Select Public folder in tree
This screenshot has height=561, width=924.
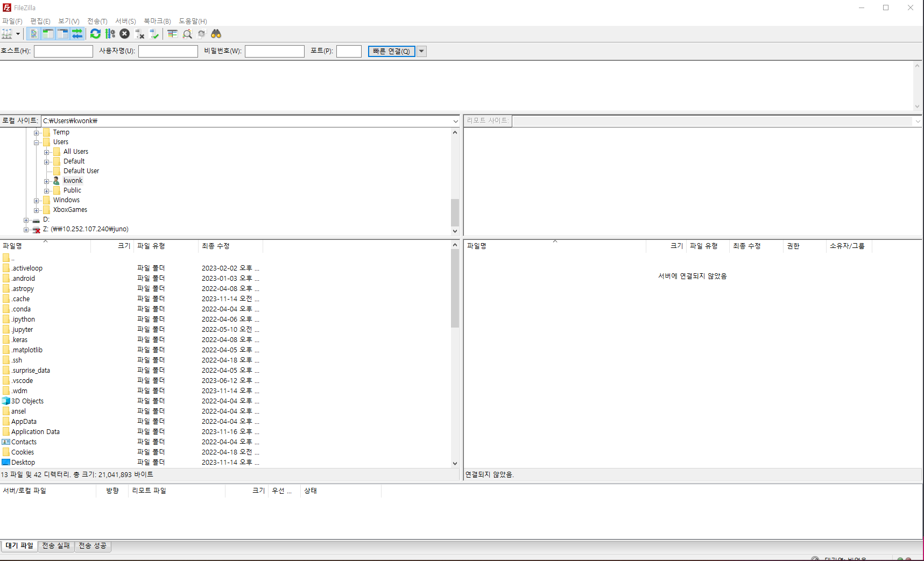(72, 190)
